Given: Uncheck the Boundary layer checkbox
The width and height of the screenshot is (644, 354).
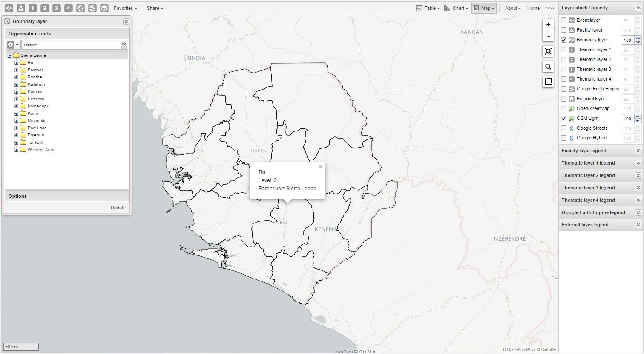Looking at the screenshot, I should [x=564, y=40].
